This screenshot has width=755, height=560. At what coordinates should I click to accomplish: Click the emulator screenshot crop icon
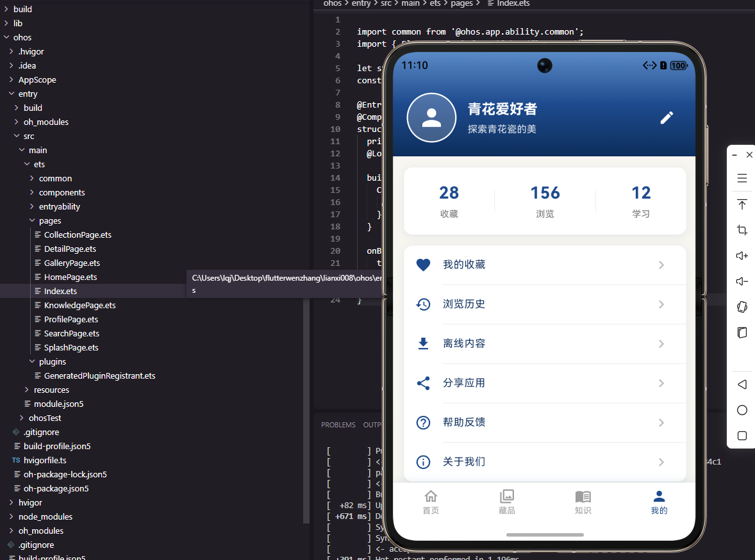click(742, 229)
